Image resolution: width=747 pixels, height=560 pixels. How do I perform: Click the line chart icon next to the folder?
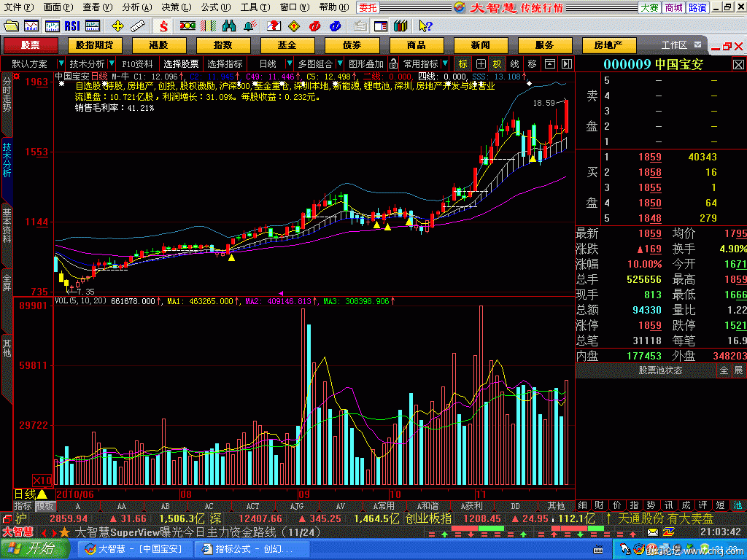tap(31, 26)
